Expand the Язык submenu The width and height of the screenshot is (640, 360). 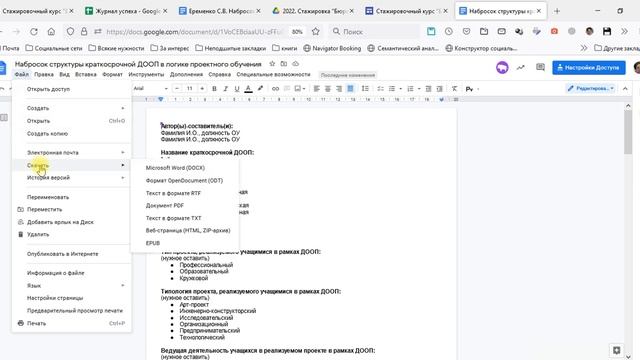pos(72,286)
